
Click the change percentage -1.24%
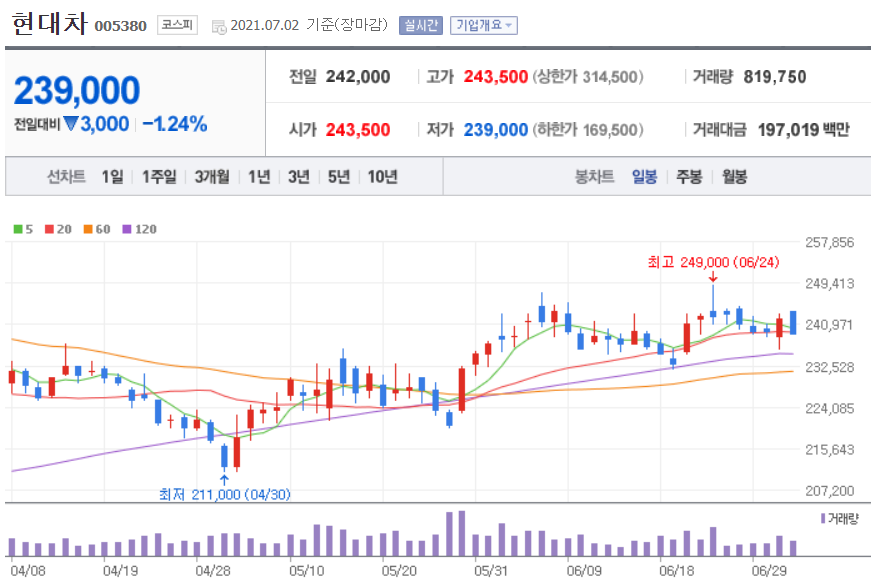pos(174,123)
